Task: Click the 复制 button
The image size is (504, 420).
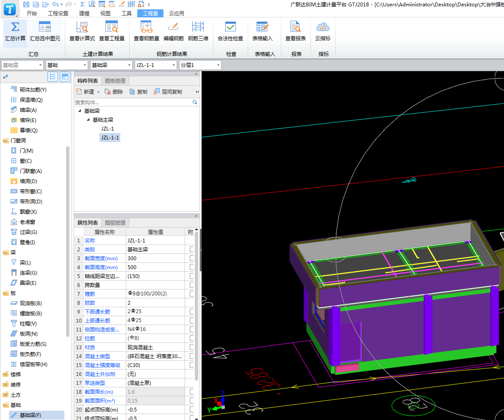Action: (138, 92)
